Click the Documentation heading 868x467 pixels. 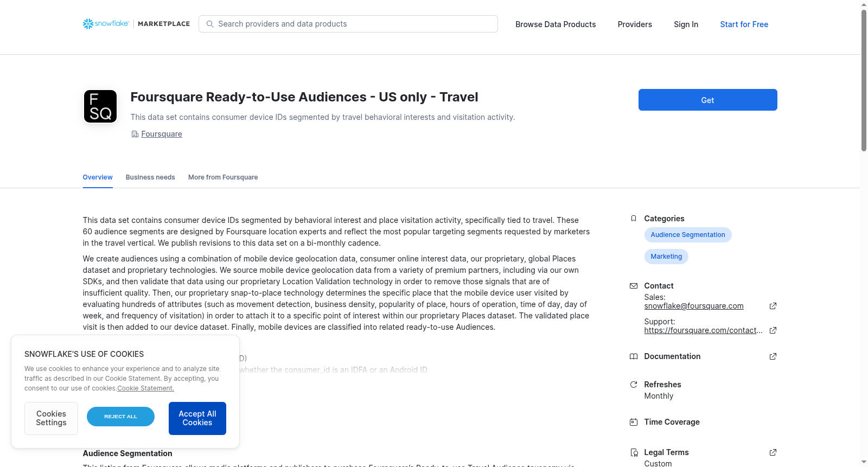[x=672, y=356]
